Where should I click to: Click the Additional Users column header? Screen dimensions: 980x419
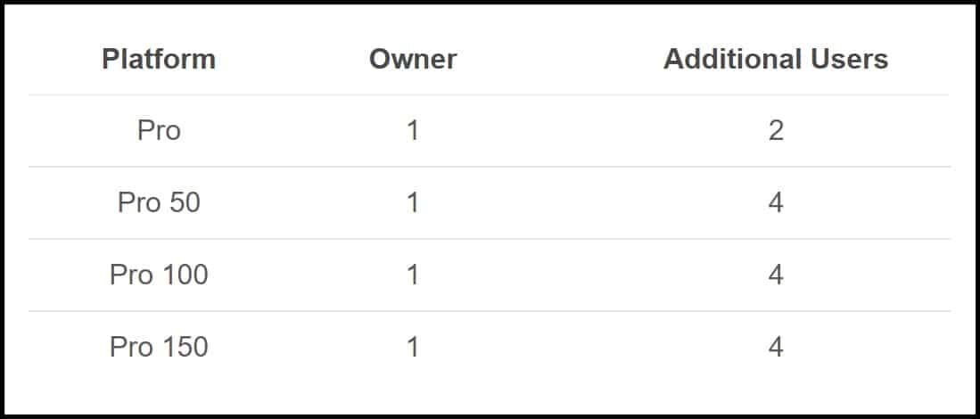[x=776, y=60]
